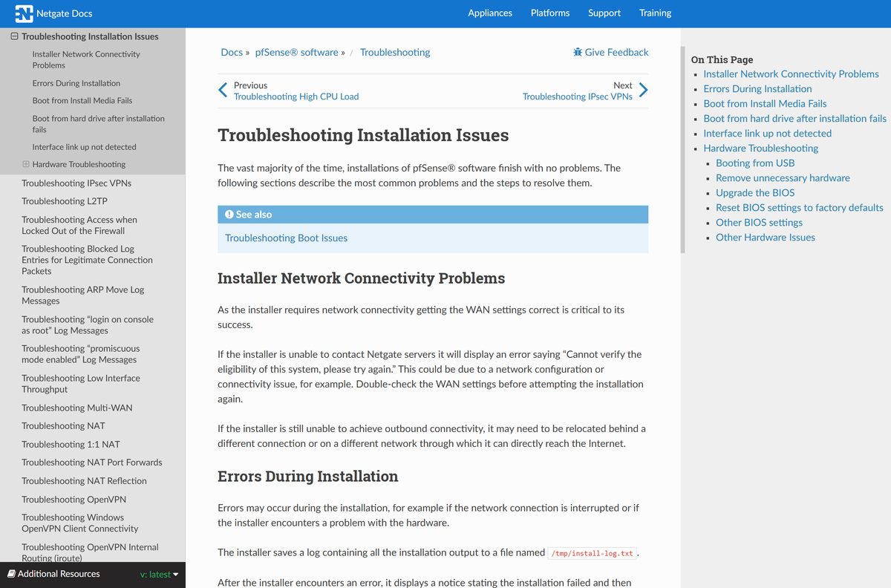
Task: Click the Additional Resources footer bar
Action: coord(93,574)
